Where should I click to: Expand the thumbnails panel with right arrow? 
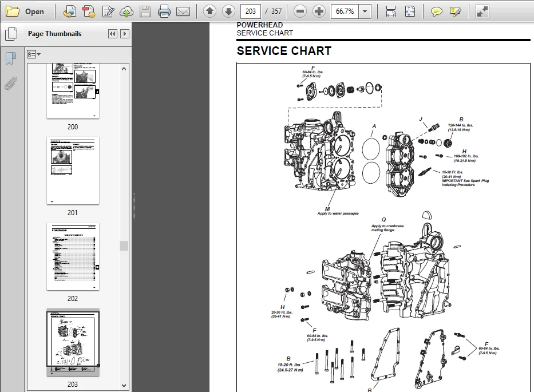point(125,34)
